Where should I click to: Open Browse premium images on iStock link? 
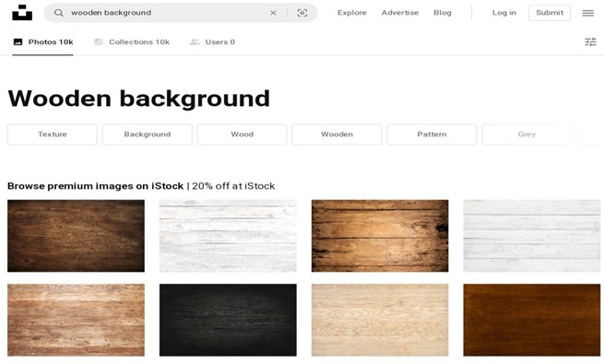[x=95, y=186]
